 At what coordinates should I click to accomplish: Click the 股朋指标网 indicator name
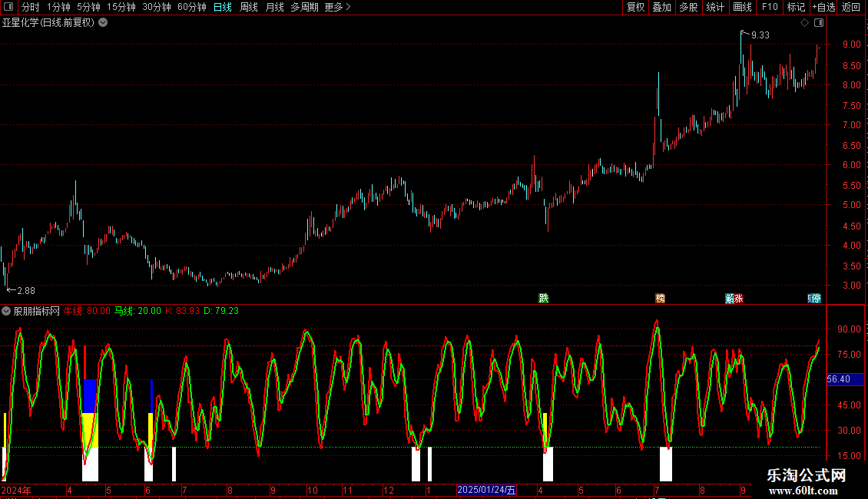point(37,311)
